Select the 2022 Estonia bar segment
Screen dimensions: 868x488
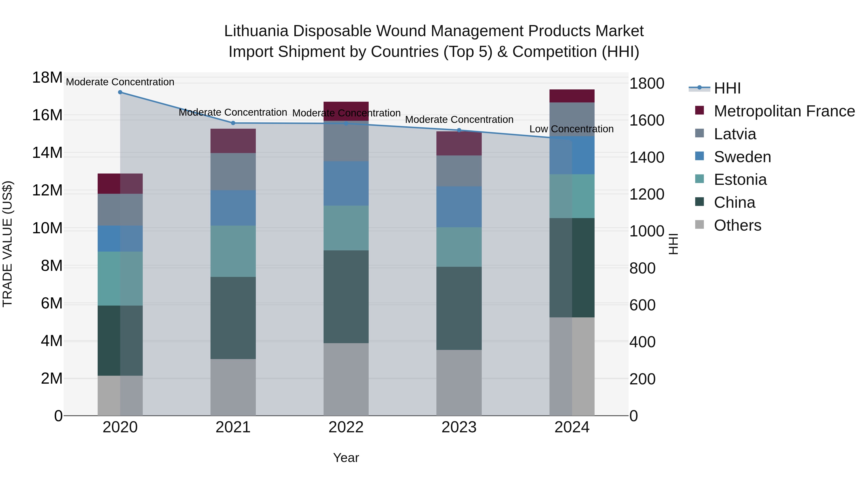346,228
